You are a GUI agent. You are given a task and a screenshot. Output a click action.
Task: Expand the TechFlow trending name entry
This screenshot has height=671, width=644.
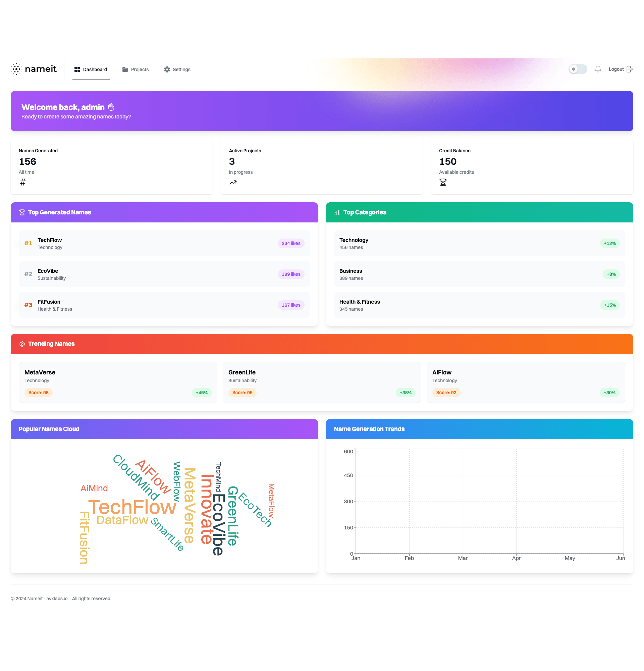[164, 243]
